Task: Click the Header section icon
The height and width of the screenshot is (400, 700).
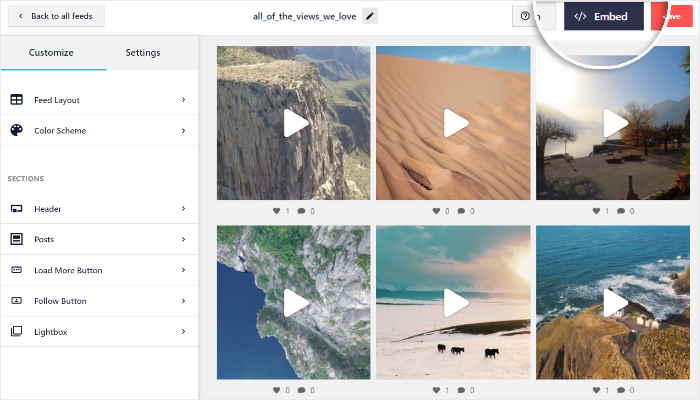Action: click(17, 208)
